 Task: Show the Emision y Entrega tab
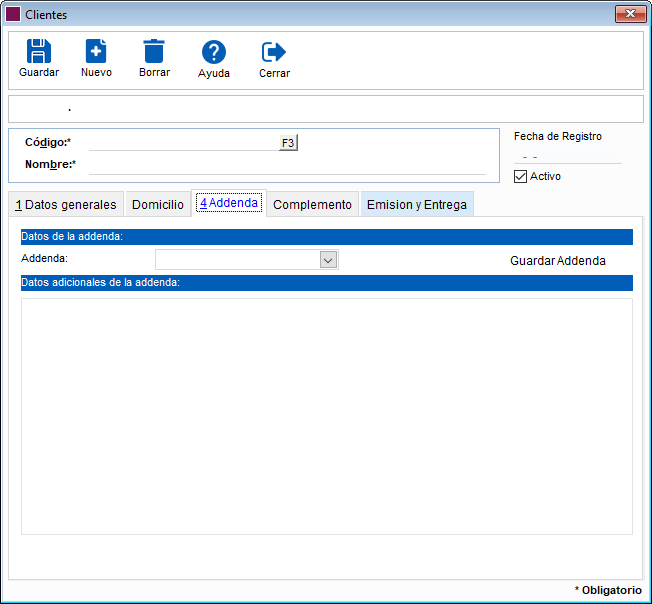click(416, 205)
